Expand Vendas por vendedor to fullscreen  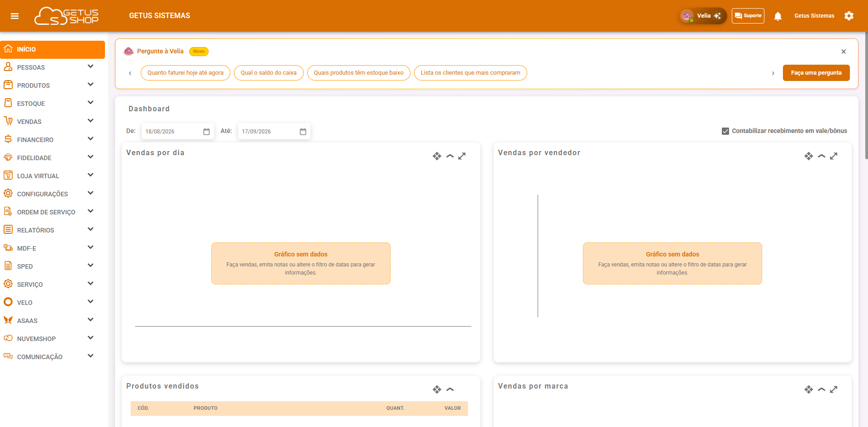[x=834, y=156]
